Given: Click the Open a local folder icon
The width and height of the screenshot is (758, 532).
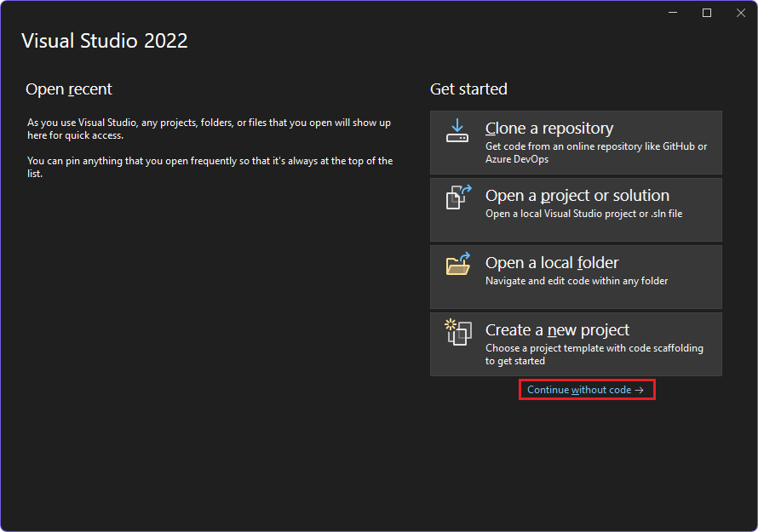Looking at the screenshot, I should [x=457, y=266].
